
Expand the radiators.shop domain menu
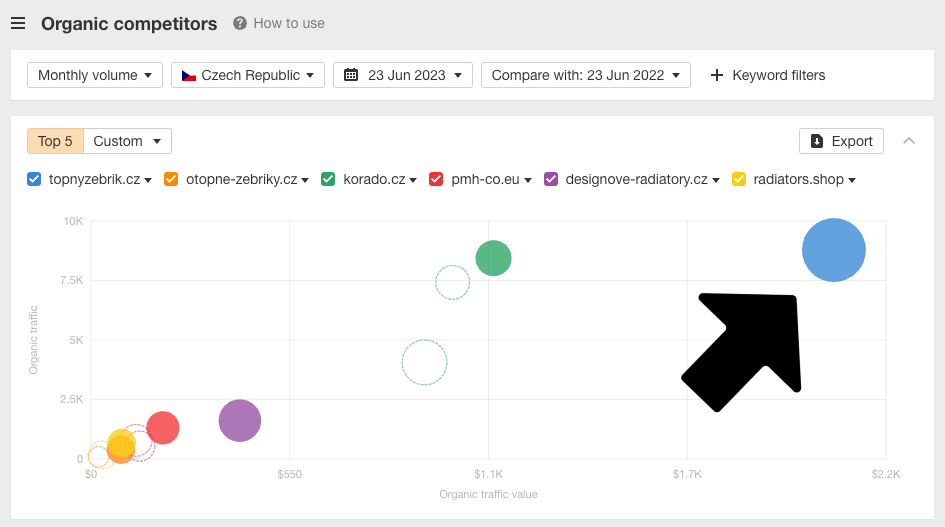click(852, 180)
